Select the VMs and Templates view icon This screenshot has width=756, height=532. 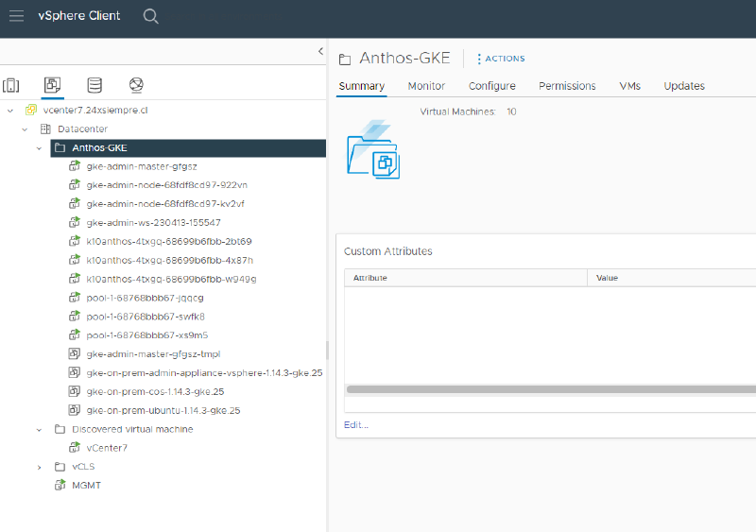52,85
